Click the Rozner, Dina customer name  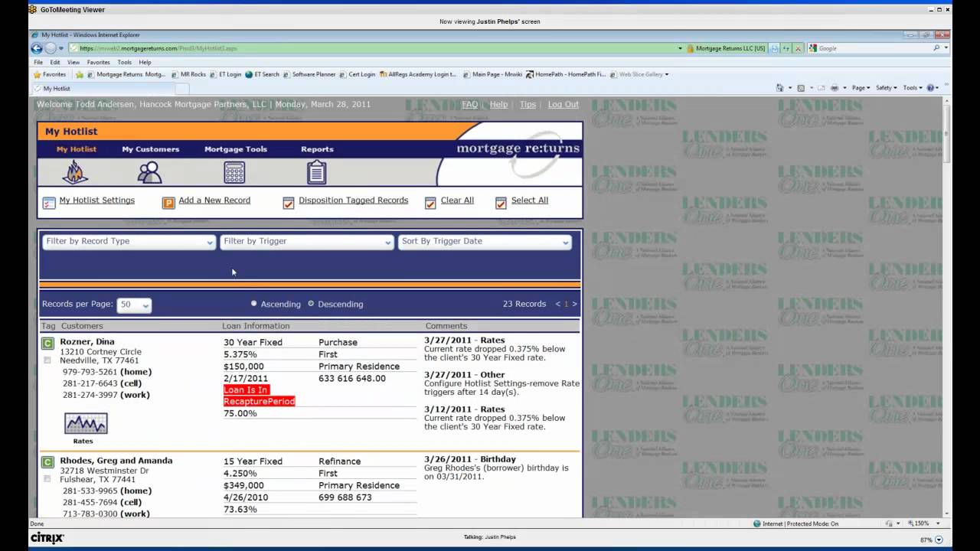pyautogui.click(x=87, y=342)
